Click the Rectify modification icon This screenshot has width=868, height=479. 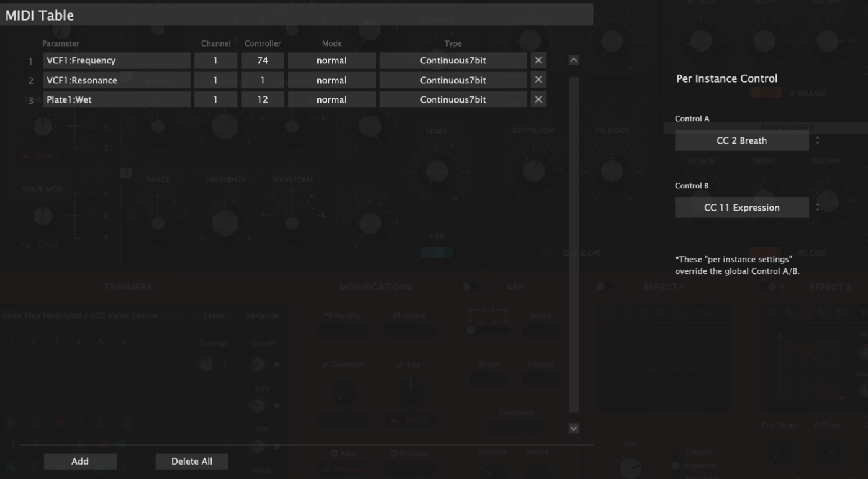point(328,316)
